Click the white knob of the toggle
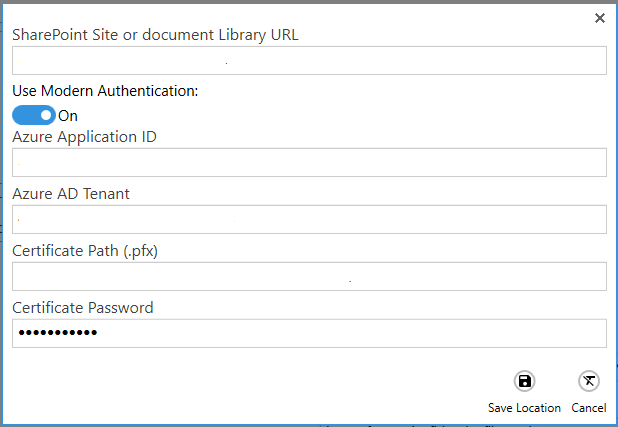618x427 pixels. pos(46,115)
